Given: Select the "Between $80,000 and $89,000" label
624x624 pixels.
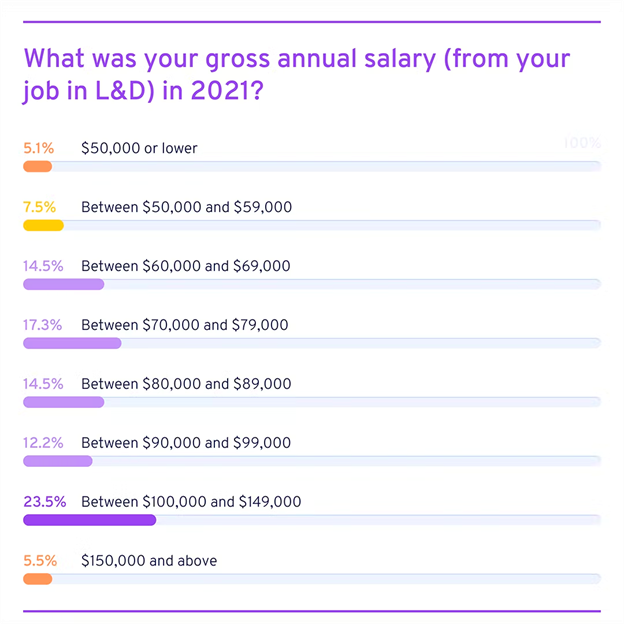Looking at the screenshot, I should click(186, 384).
